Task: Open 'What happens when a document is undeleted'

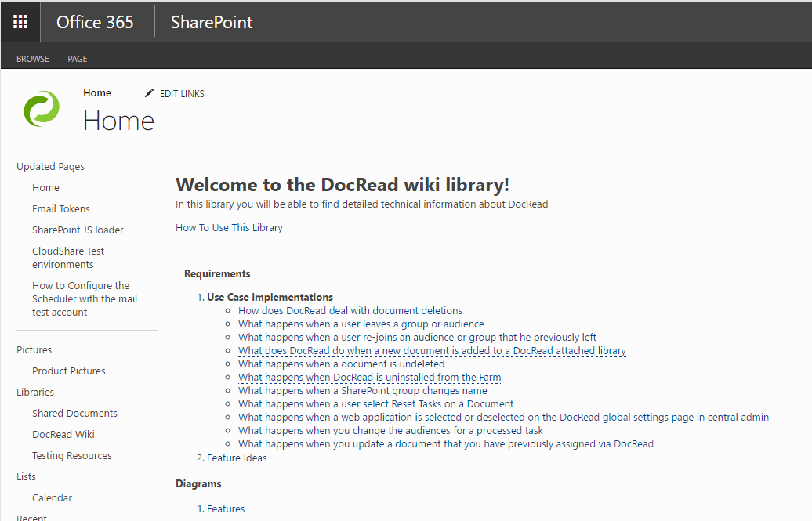Action: tap(341, 364)
